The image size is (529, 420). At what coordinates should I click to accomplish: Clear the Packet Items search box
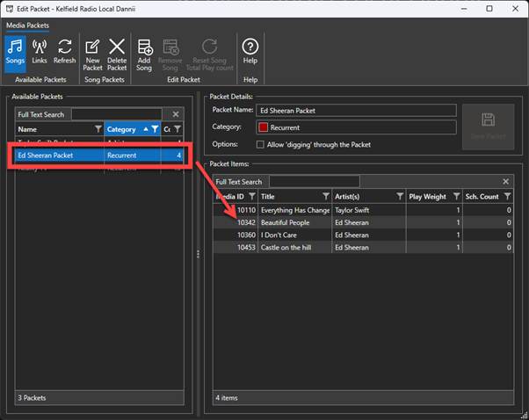(x=505, y=182)
